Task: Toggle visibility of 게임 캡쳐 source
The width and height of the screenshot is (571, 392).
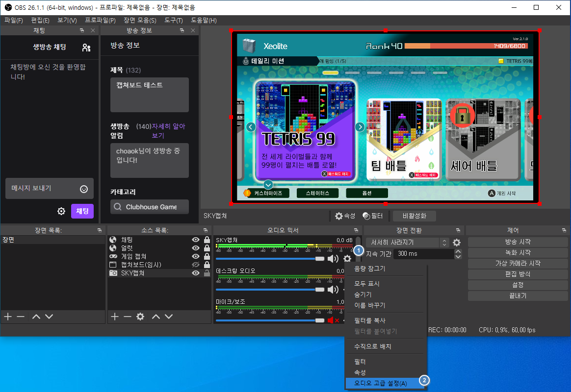Action: click(196, 256)
